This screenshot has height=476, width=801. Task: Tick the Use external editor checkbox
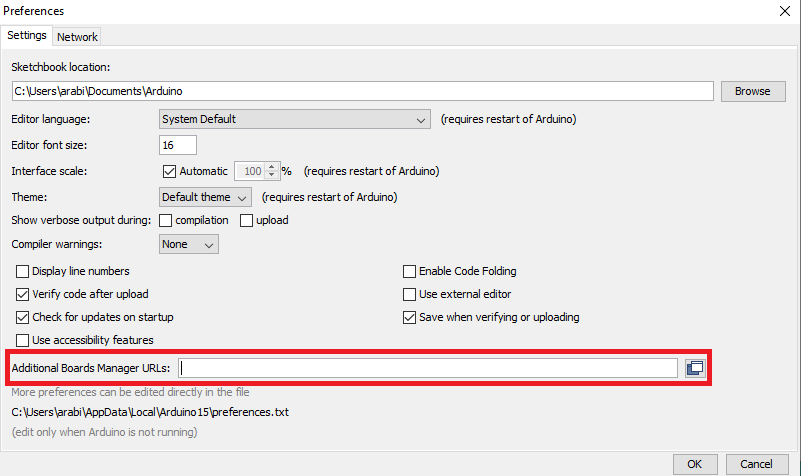(x=409, y=294)
